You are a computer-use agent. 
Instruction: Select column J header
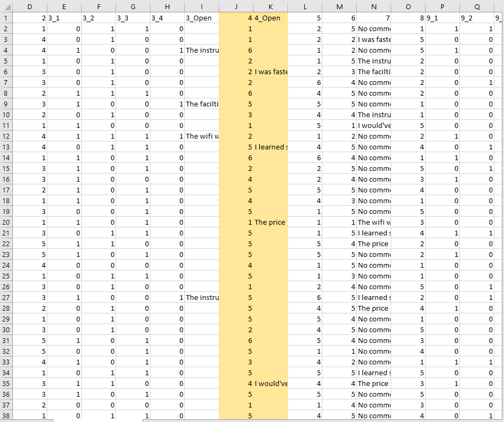coord(236,6)
